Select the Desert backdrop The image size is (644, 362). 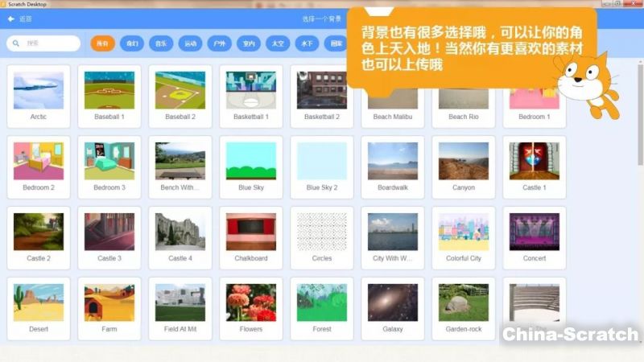[39, 307]
